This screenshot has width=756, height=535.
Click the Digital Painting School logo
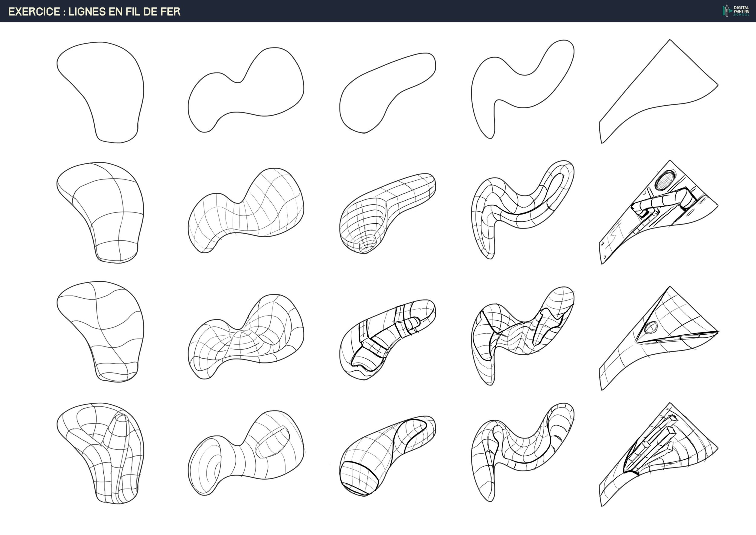coord(735,11)
